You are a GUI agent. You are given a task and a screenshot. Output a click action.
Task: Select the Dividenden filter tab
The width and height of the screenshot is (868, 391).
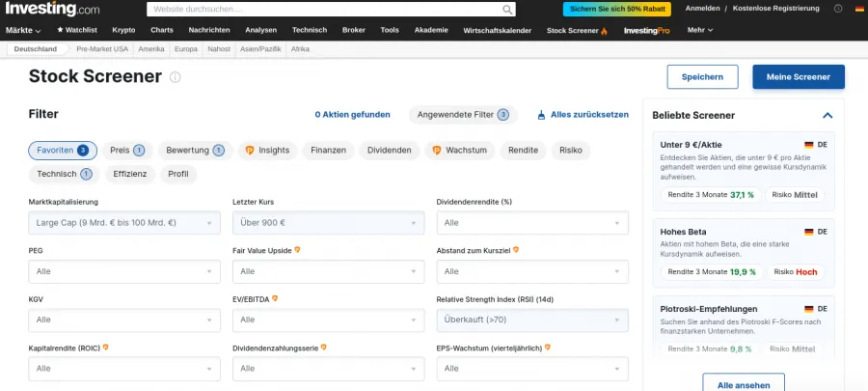390,150
